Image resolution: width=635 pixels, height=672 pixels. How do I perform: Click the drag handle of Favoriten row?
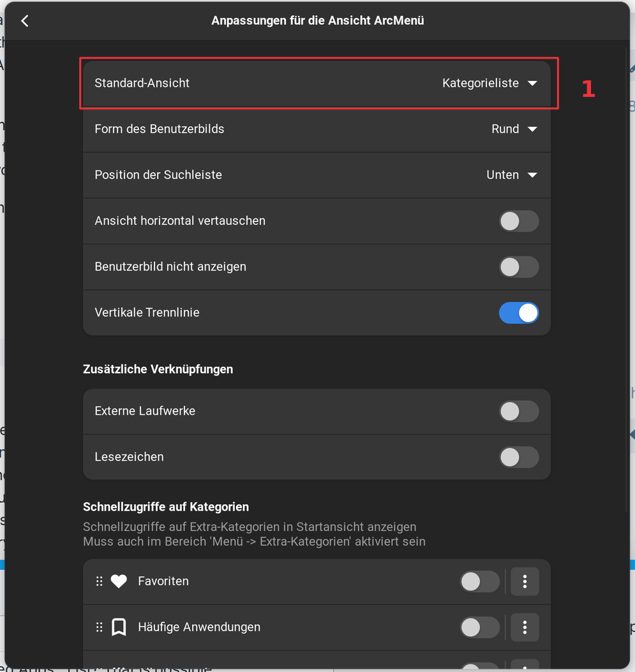(x=100, y=581)
